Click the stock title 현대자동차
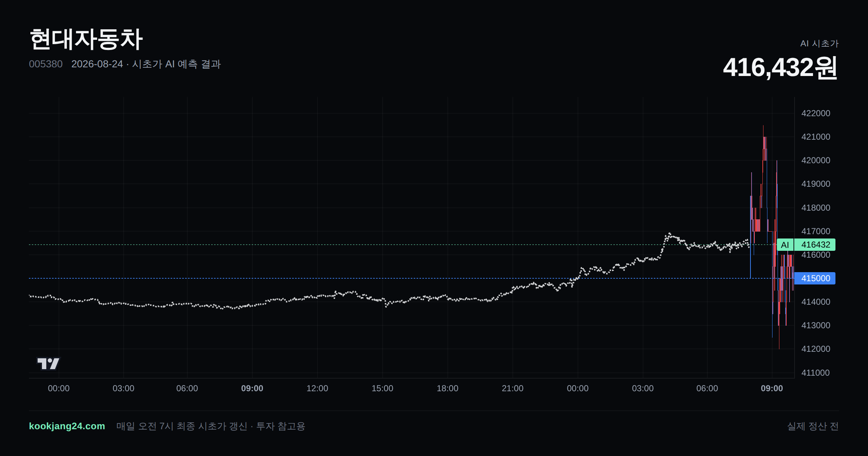 [x=86, y=39]
